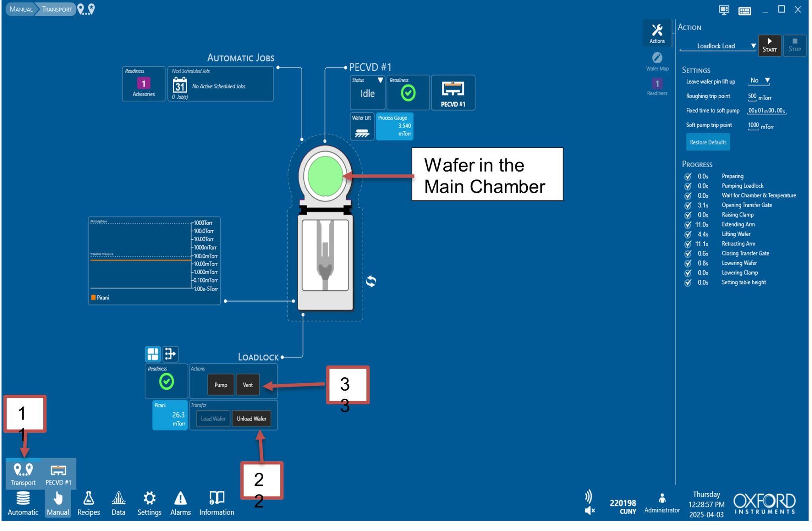Click 'No Active Scheduled Jobs' text
This screenshot has width=812, height=531.
click(218, 86)
